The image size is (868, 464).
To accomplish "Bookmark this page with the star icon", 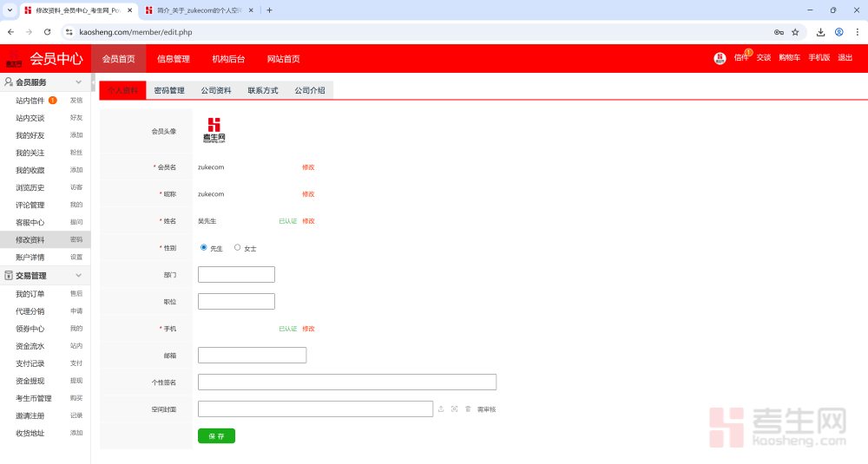I will click(x=795, y=32).
